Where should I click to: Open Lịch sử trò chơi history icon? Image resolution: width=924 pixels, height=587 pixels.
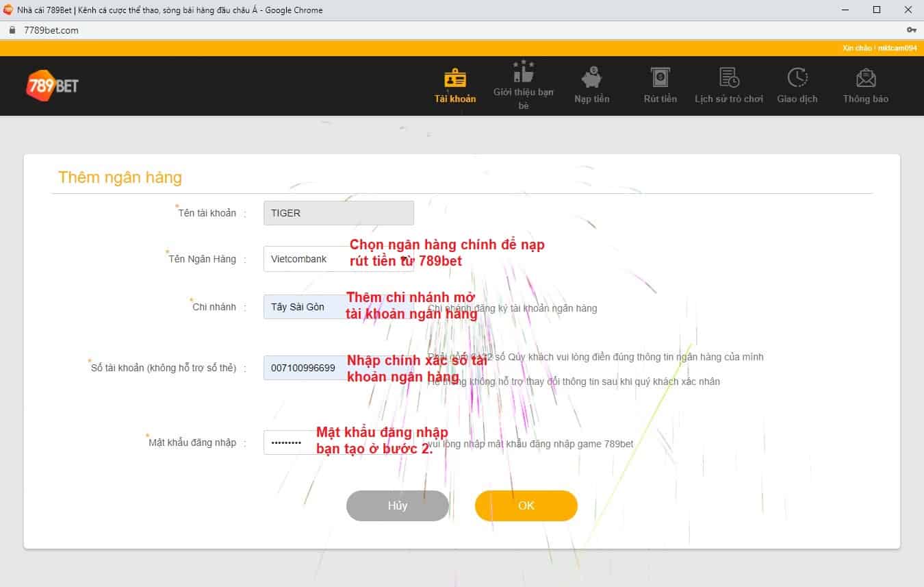728,77
